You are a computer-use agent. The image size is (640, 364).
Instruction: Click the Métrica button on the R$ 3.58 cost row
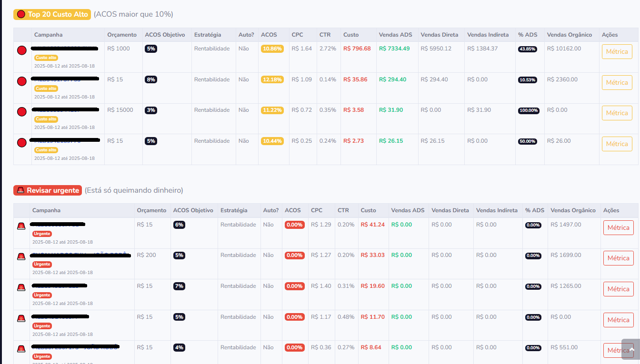pos(618,113)
